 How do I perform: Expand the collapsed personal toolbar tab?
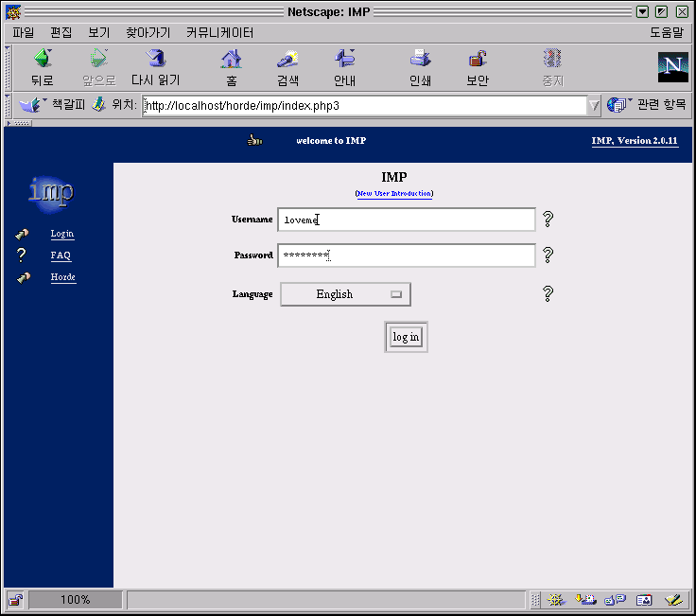pos(18,123)
